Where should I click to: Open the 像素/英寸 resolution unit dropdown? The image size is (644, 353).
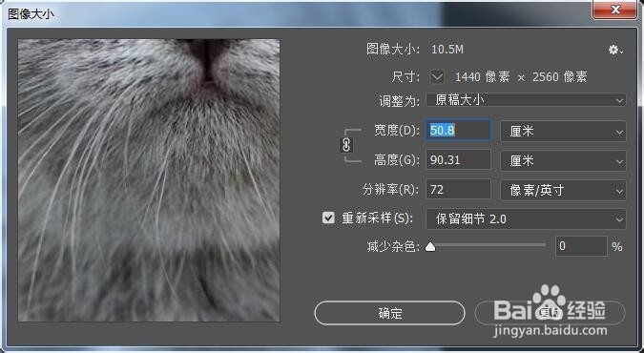coord(563,190)
